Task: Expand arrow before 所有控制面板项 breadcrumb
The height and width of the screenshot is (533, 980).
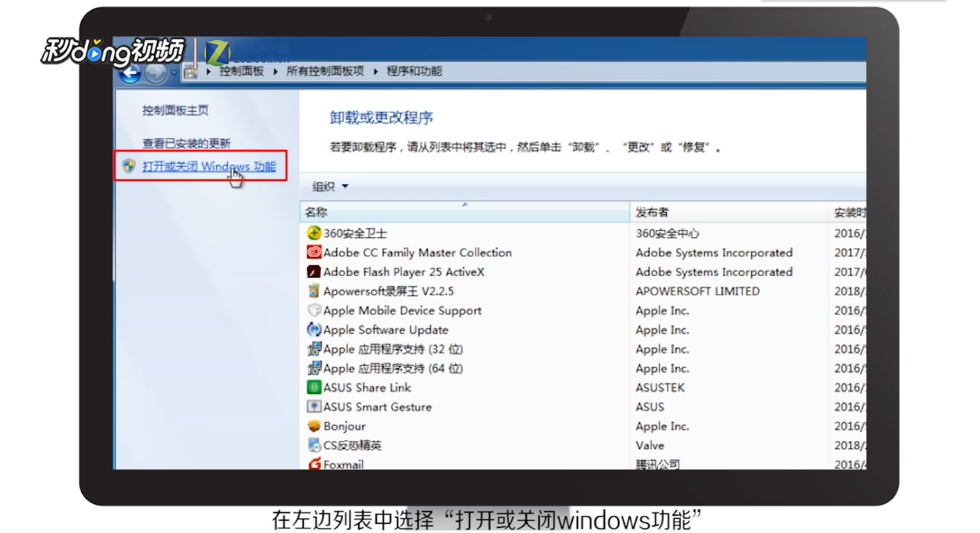Action: [275, 71]
